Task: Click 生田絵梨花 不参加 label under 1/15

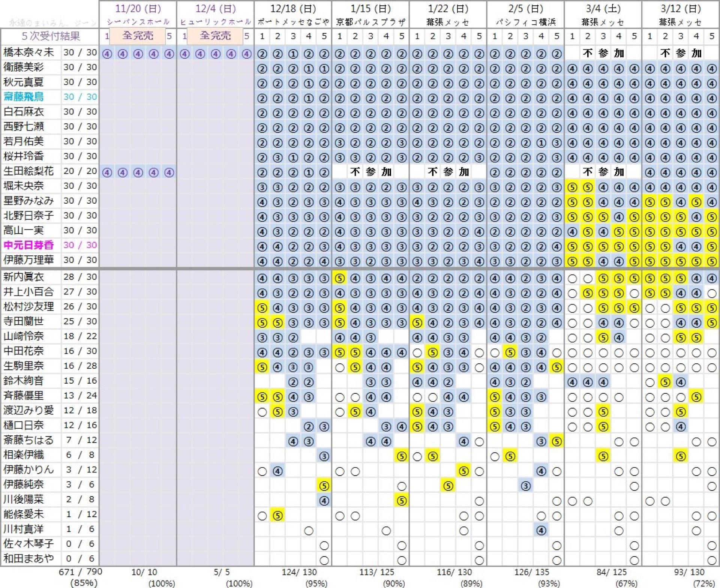Action: [x=370, y=172]
